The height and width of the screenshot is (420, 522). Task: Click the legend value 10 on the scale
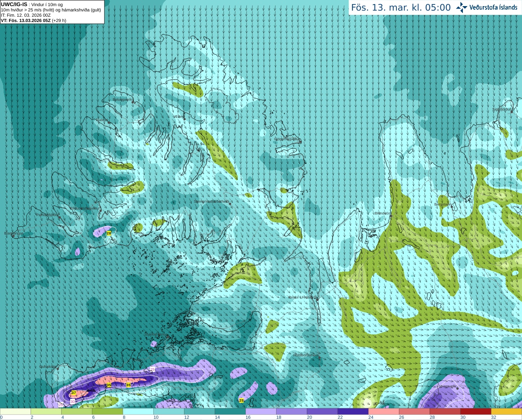[156, 417]
